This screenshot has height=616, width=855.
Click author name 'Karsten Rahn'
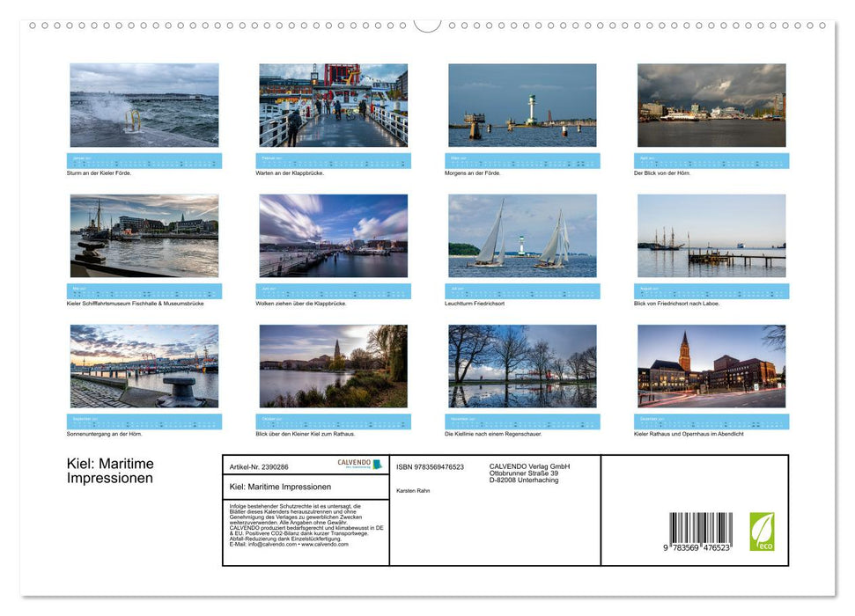tap(413, 491)
